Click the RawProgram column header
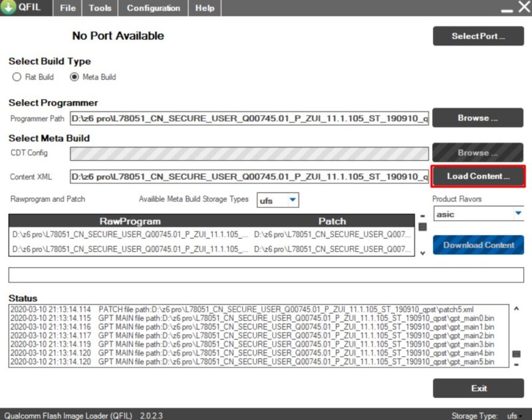 tap(130, 221)
